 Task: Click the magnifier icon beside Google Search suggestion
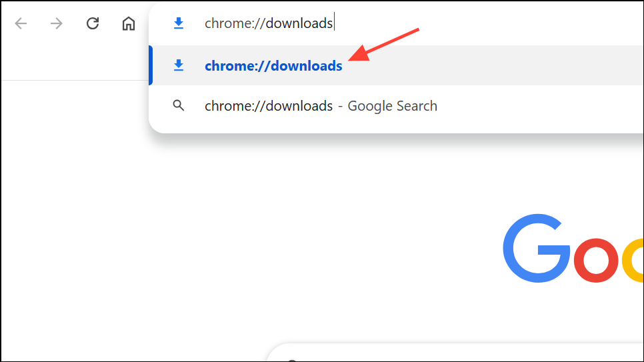coord(178,105)
